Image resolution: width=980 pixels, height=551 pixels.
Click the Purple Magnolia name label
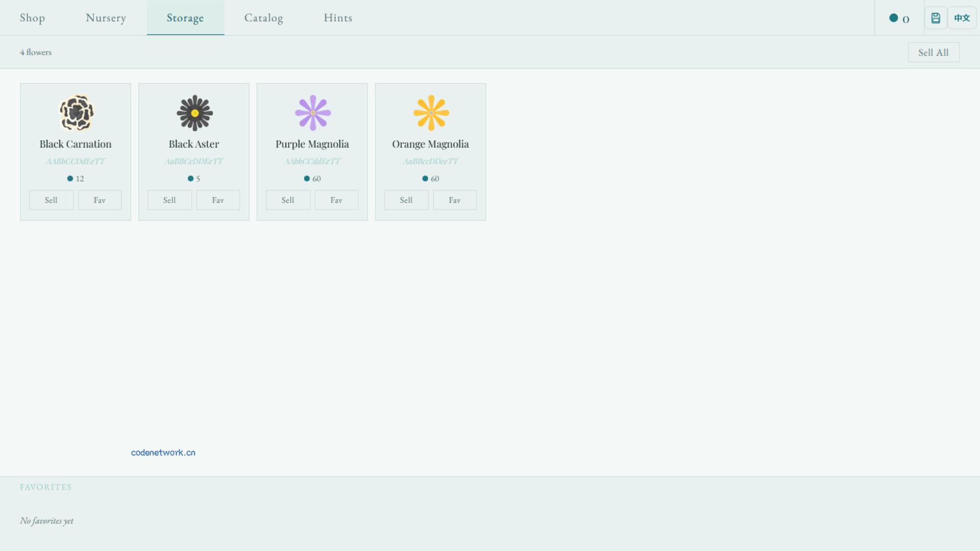(312, 144)
